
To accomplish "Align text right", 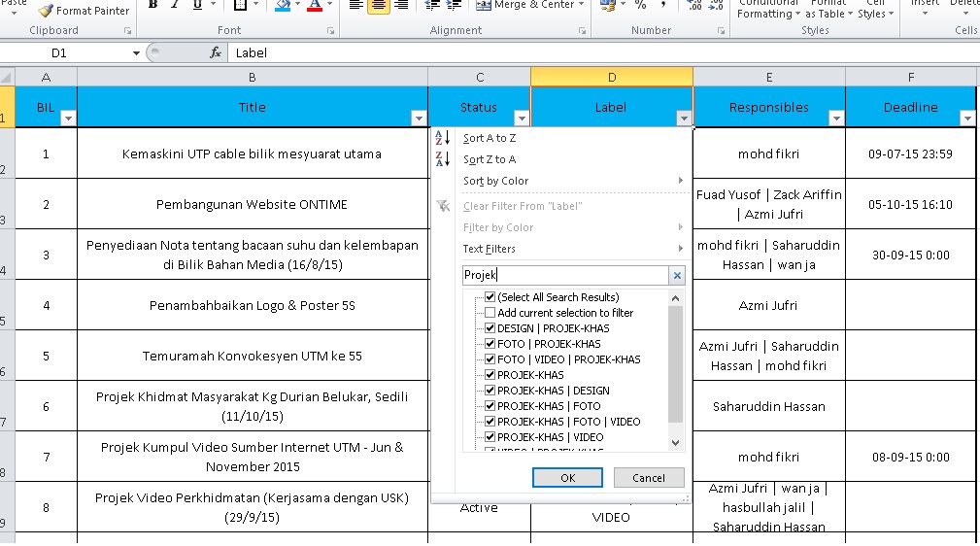I will (401, 5).
